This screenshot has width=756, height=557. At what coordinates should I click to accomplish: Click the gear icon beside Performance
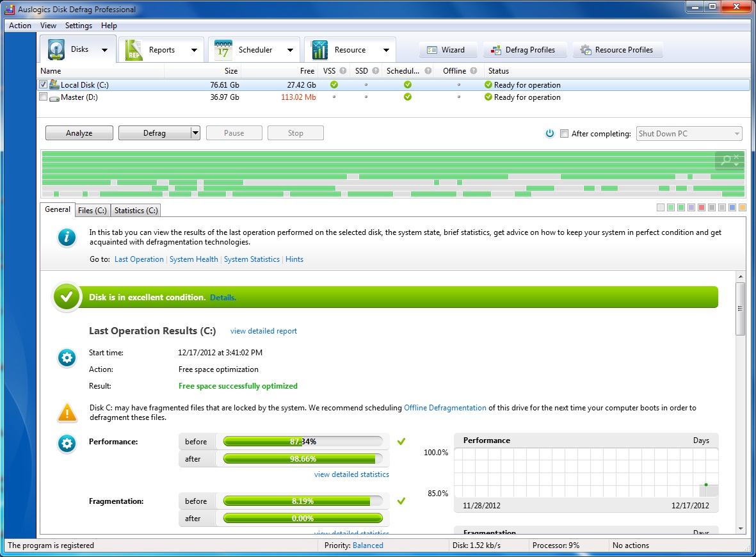coord(67,444)
